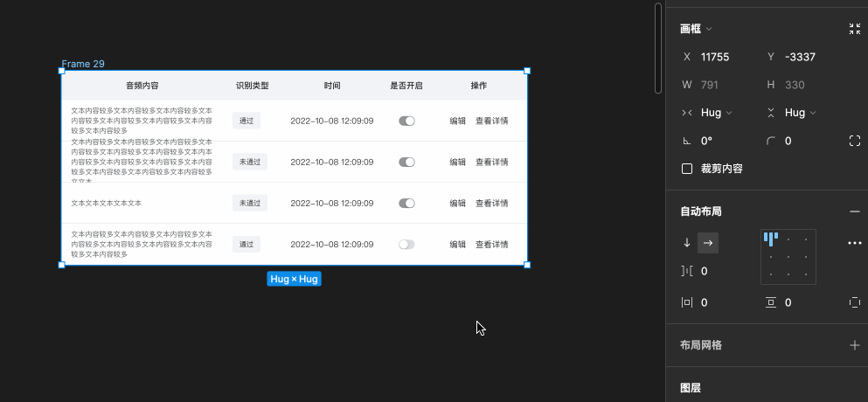Click 编辑 in the last table row

[458, 244]
